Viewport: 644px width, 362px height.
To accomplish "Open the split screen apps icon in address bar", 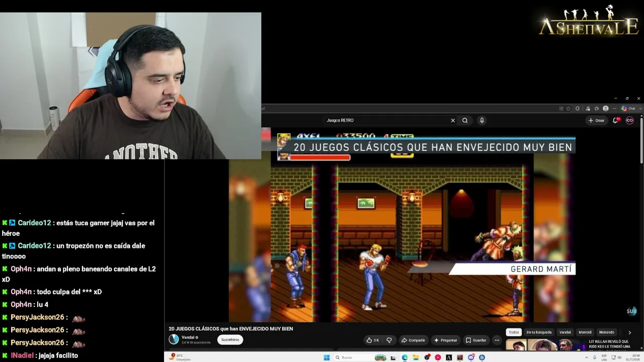I will [x=561, y=109].
